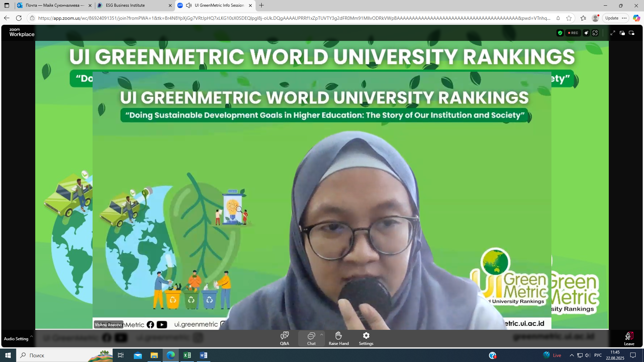Image resolution: width=644 pixels, height=362 pixels.
Task: Expand the Chat options arrow
Action: point(322,335)
